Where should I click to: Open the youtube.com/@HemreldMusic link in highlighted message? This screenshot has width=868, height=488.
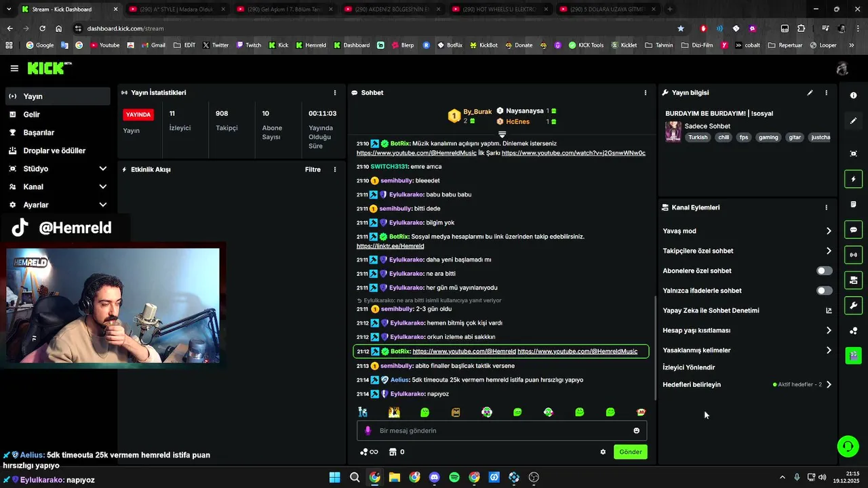point(577,351)
